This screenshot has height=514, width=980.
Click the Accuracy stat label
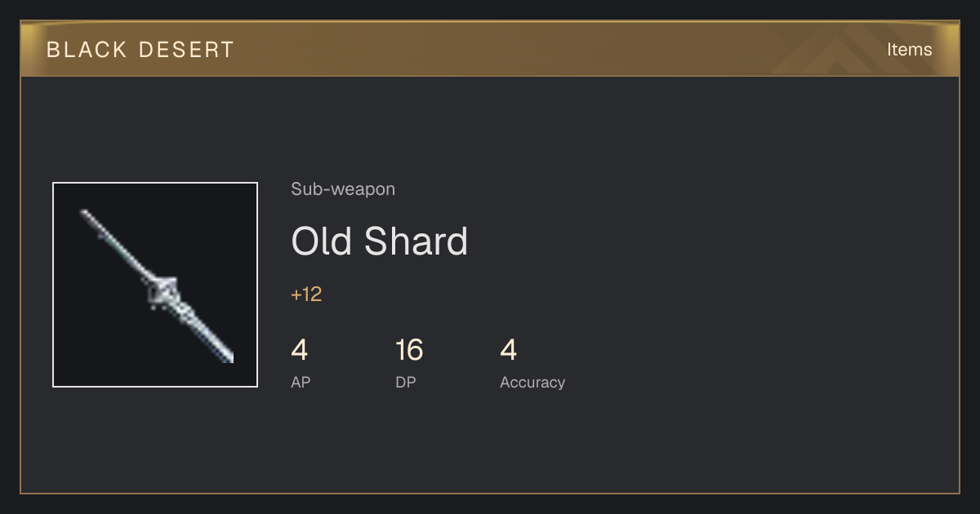click(532, 382)
